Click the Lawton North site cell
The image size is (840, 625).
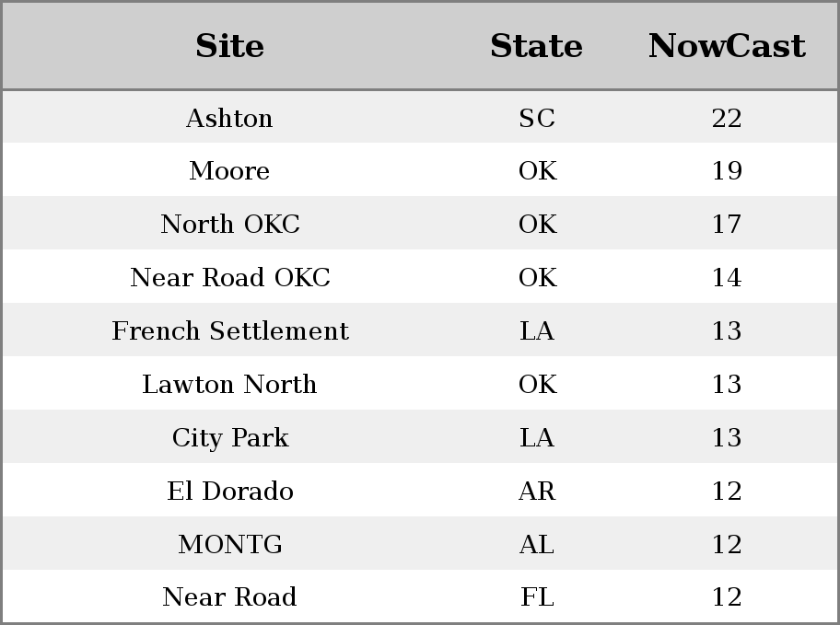[230, 384]
